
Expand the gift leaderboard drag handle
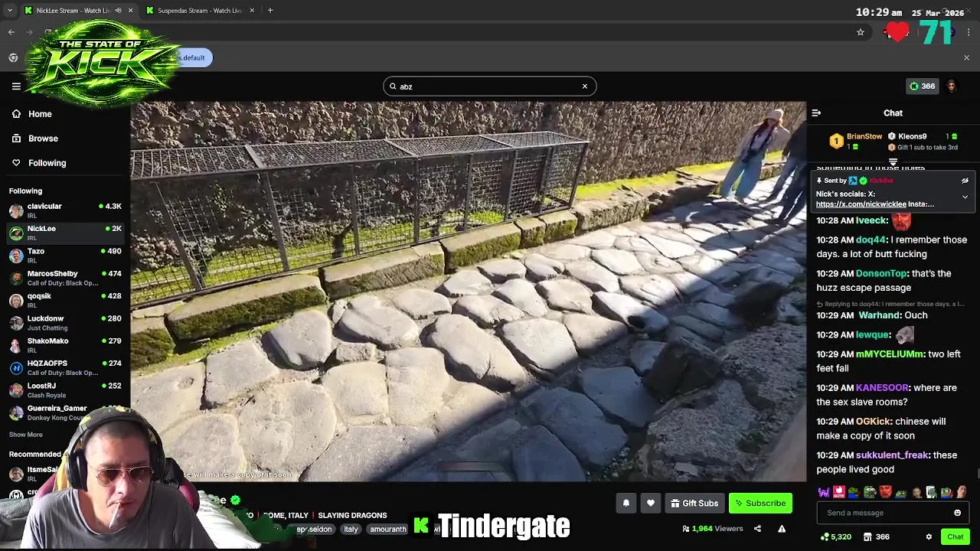[x=893, y=162]
